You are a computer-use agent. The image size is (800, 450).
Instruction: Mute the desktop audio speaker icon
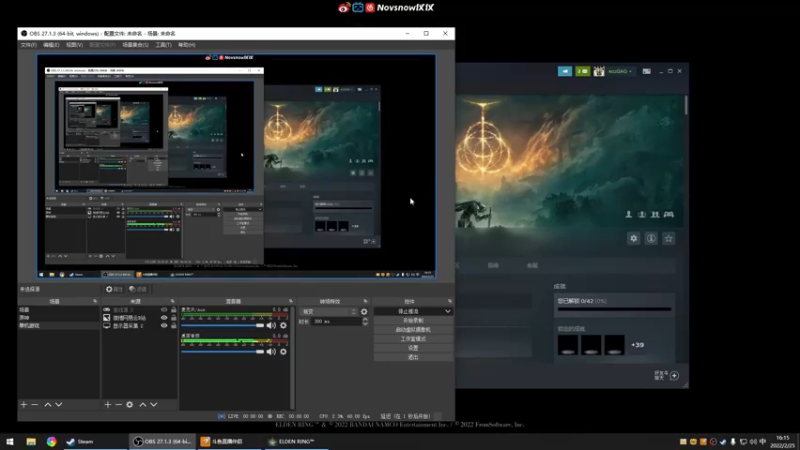[271, 352]
